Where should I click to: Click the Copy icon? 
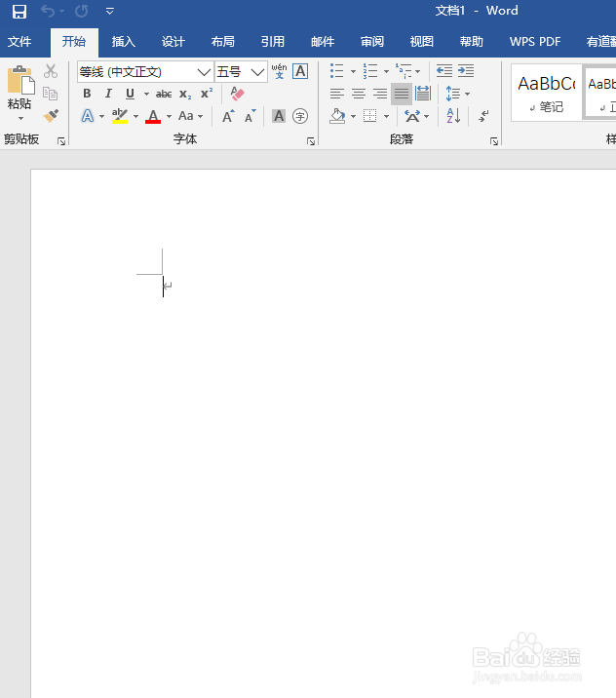tap(51, 94)
